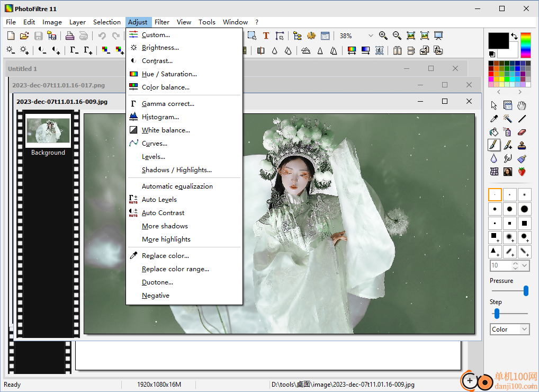Choose Hue / Saturation from Adjust menu
The width and height of the screenshot is (539, 392).
pos(184,74)
